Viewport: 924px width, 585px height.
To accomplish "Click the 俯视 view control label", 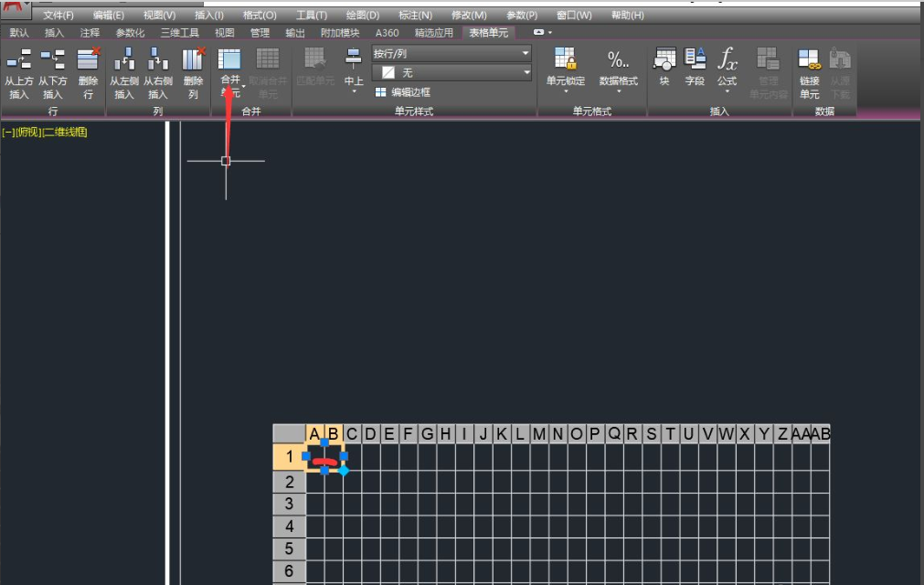I will 27,132.
